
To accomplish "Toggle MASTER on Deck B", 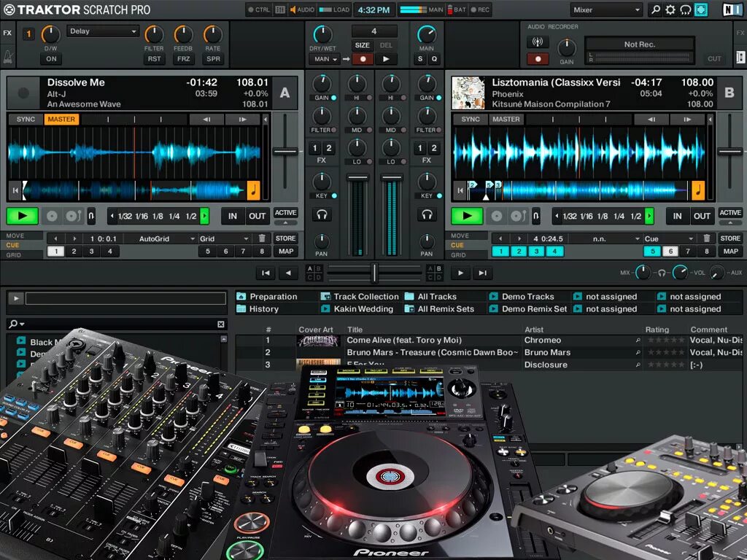I will [x=506, y=119].
